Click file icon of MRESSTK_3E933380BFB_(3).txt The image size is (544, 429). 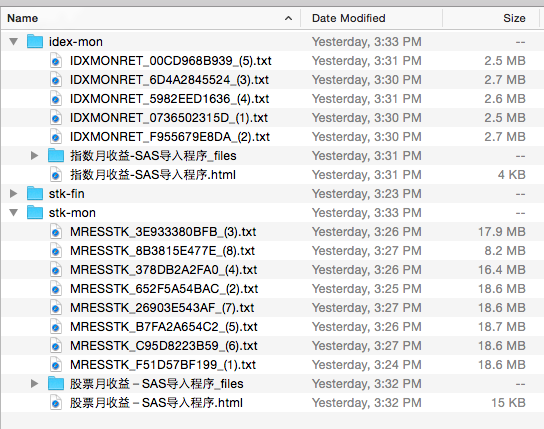click(x=56, y=232)
